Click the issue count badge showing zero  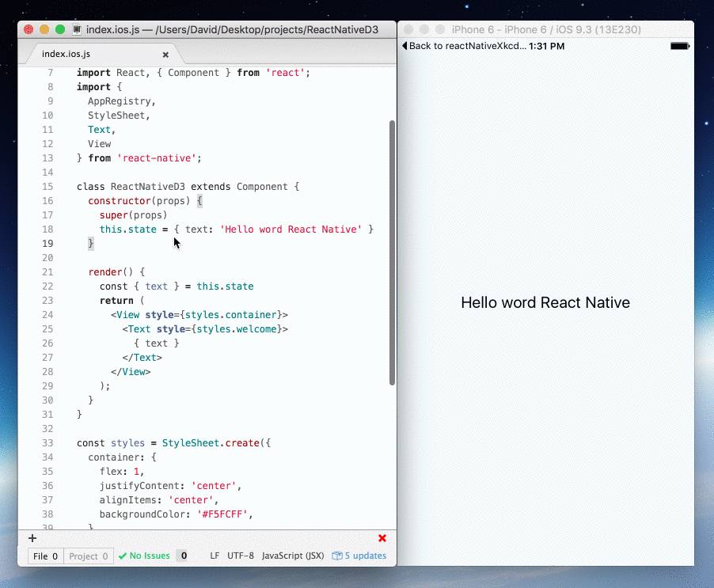click(x=183, y=555)
